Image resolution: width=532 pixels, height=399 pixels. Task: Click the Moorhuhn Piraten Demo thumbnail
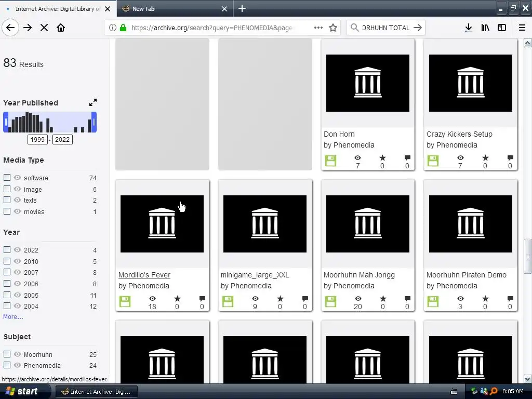[471, 223]
